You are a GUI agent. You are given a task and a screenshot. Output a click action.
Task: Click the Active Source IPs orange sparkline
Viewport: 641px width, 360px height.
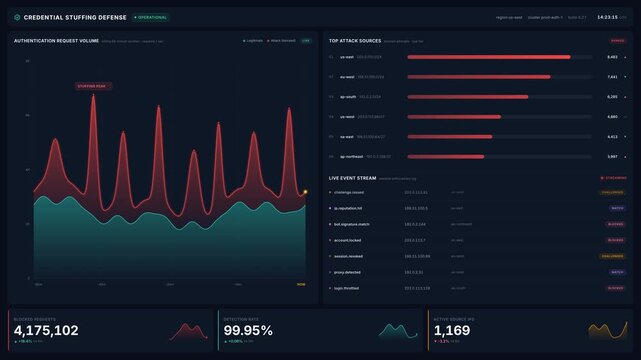(608, 331)
